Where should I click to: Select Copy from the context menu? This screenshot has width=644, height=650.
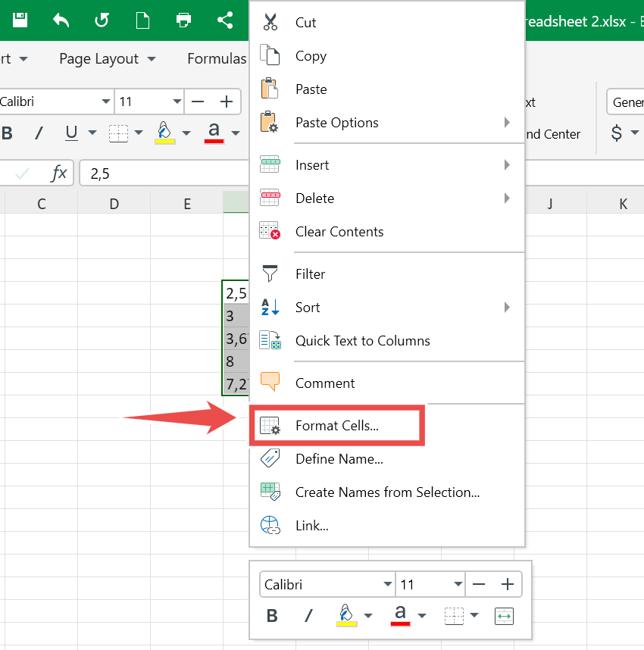387,55
